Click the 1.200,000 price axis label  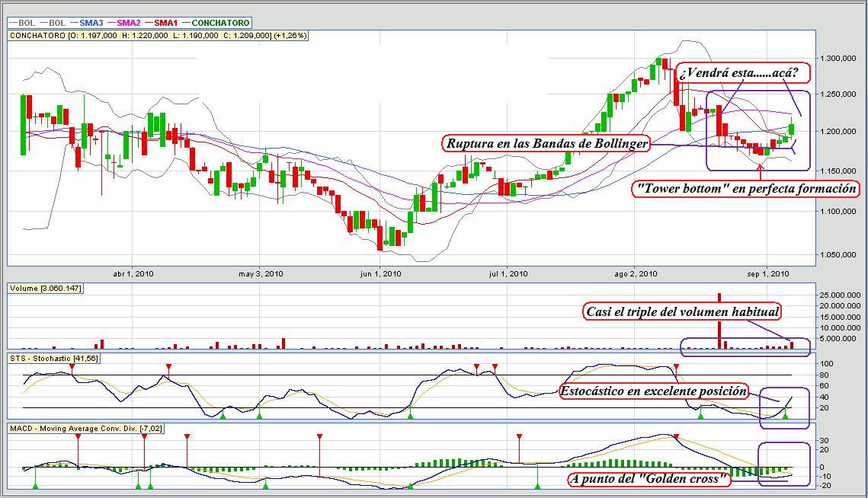click(x=838, y=132)
